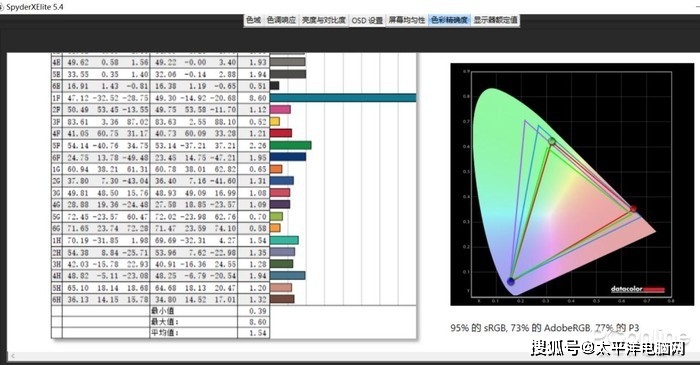
Task: Select the 色彩精确度 tab
Action: click(x=449, y=20)
